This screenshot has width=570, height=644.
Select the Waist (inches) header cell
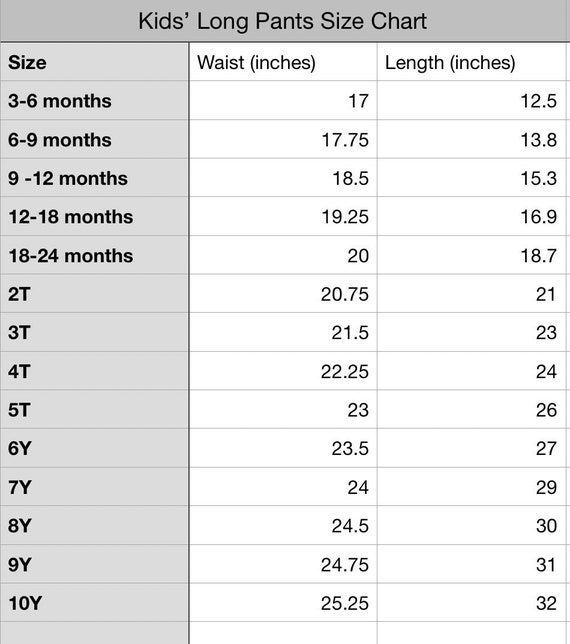(x=283, y=62)
